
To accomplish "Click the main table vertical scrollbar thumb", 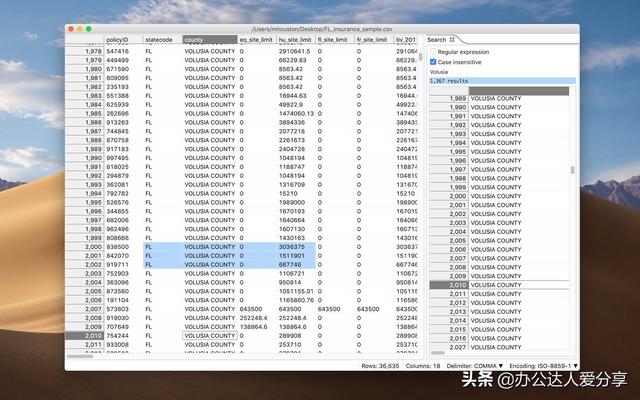I will (x=420, y=56).
